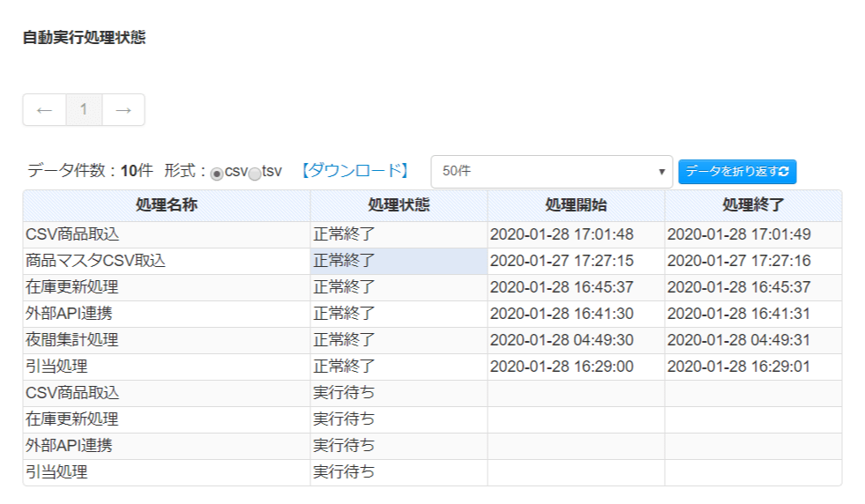This screenshot has width=865, height=504.
Task: Click the previous page left arrow
Action: [x=45, y=110]
